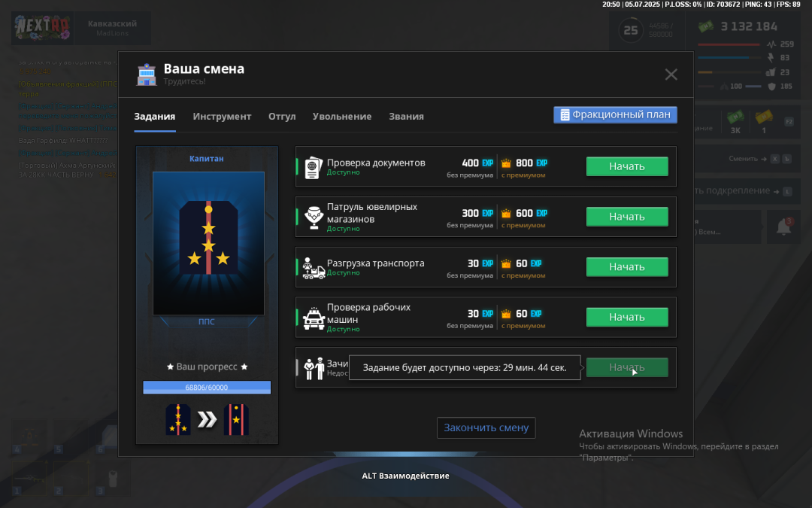Click the 600 EXP premium reward value
812x508 pixels.
532,214
